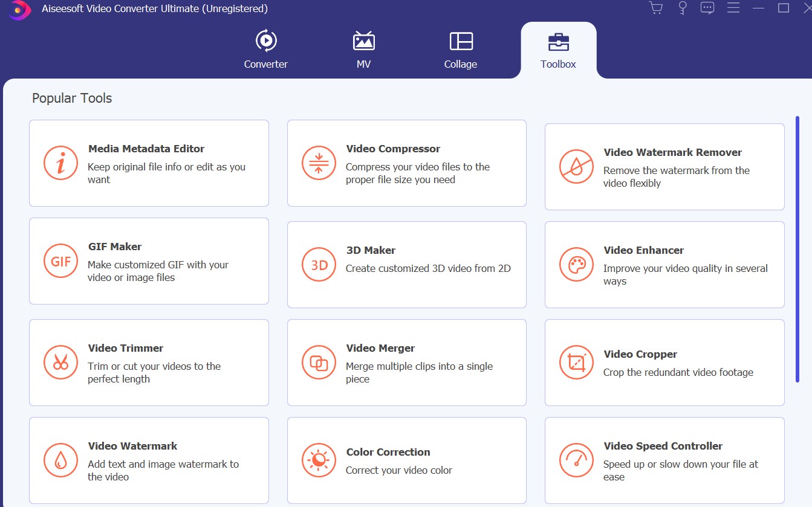The image size is (812, 507).
Task: Click the Video Speed Controller title
Action: (x=663, y=446)
